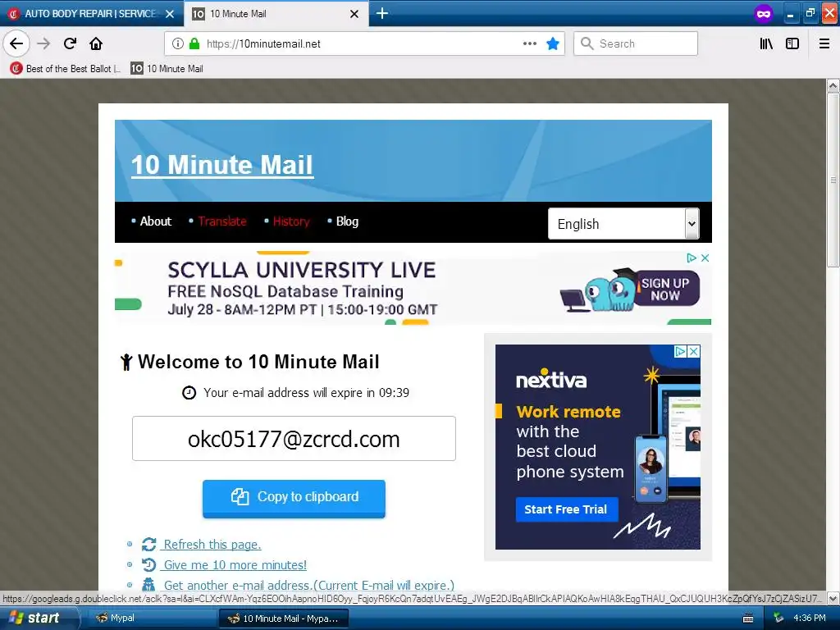The height and width of the screenshot is (630, 840).
Task: Click Get another e-mail address link
Action: [x=309, y=585]
